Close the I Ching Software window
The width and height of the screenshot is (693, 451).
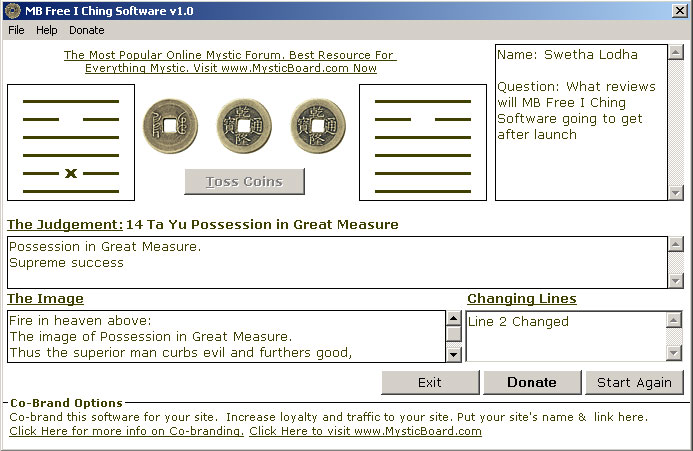679,11
